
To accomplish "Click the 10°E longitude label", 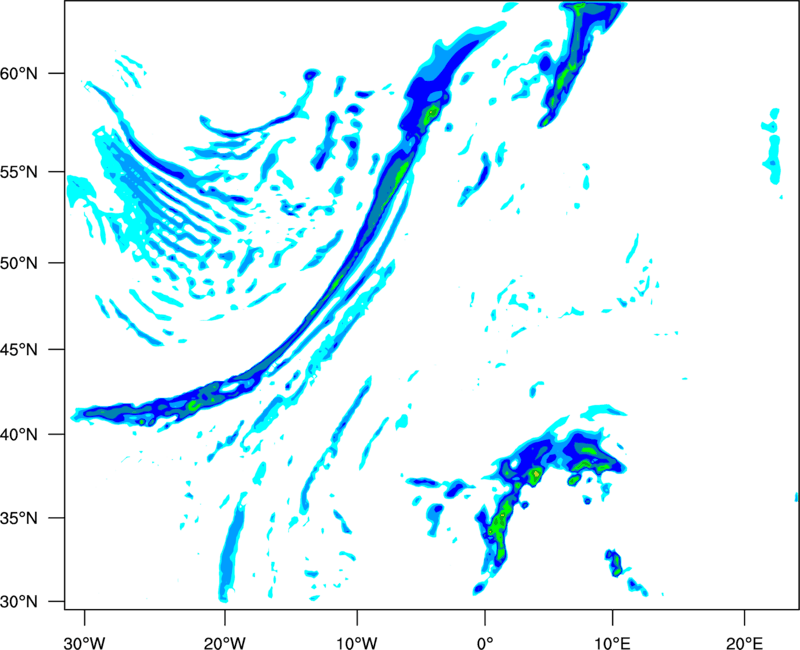I will [x=612, y=643].
